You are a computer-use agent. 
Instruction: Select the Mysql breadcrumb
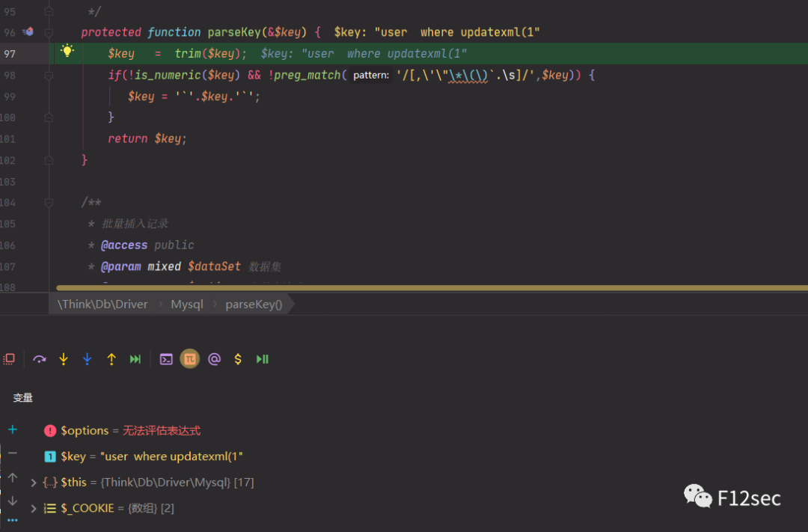pos(186,304)
